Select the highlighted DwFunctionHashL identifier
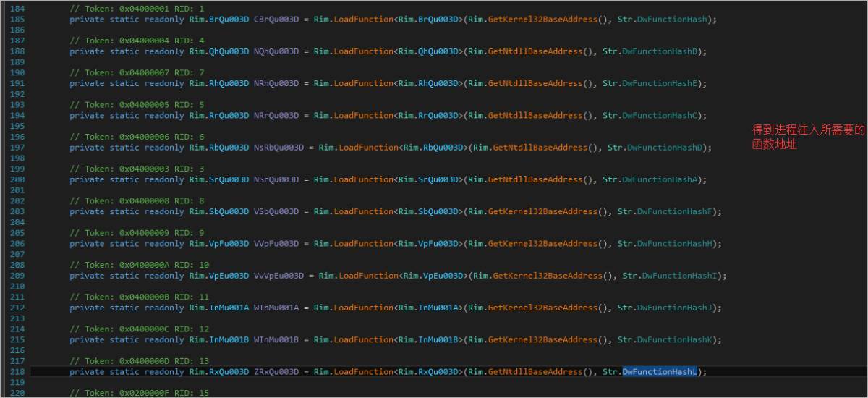Screen dimensions: 868x398 pos(660,371)
